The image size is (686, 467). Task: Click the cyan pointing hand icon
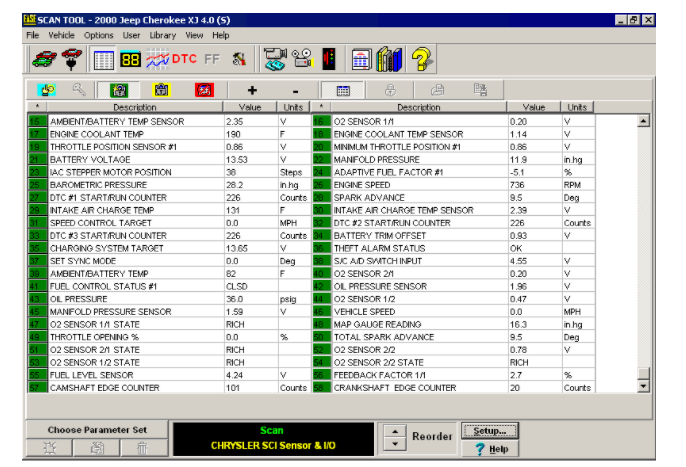pos(47,90)
